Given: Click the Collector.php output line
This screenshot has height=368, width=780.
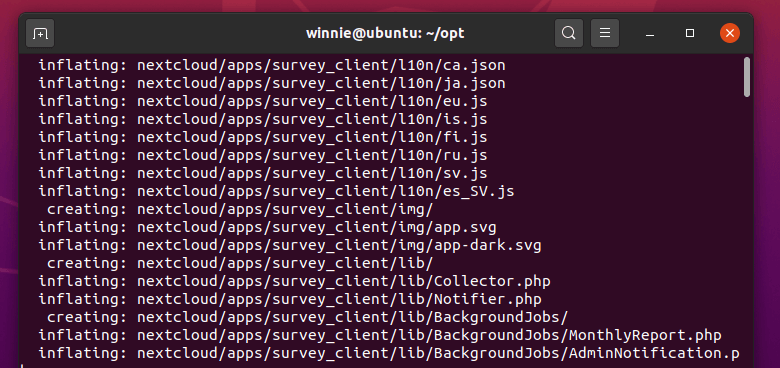Looking at the screenshot, I should tap(294, 281).
